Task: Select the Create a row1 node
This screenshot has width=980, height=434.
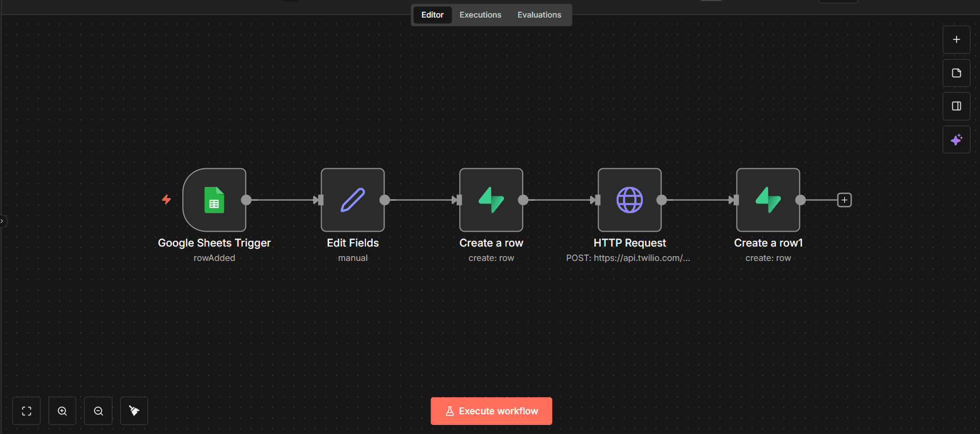Action: [768, 200]
